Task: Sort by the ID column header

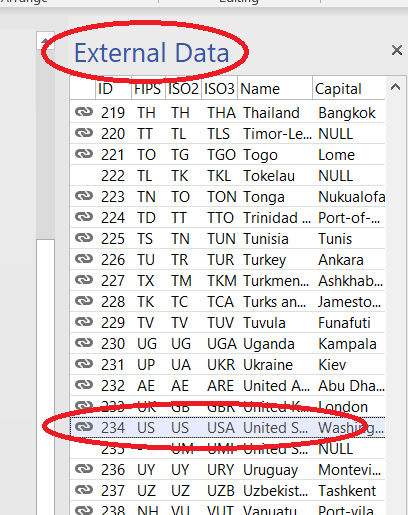Action: tap(114, 89)
